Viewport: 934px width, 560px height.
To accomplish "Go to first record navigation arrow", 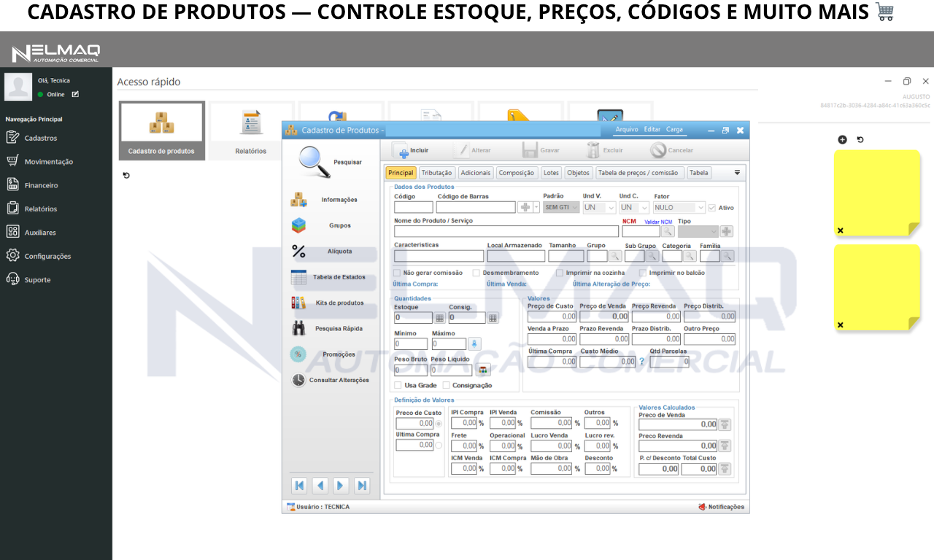I will (299, 486).
